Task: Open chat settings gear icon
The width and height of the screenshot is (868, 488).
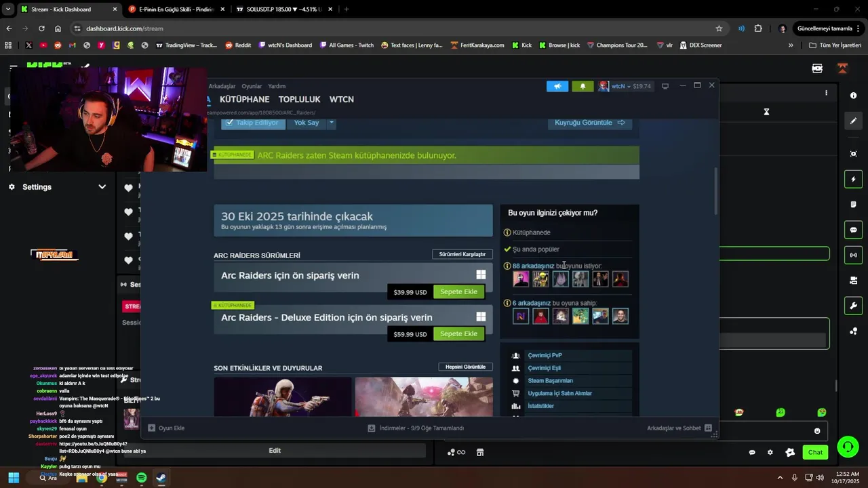Action: point(770,452)
